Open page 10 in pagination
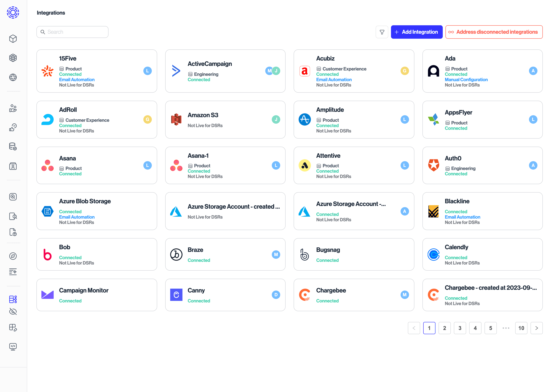This screenshot has height=392, width=552. click(521, 328)
